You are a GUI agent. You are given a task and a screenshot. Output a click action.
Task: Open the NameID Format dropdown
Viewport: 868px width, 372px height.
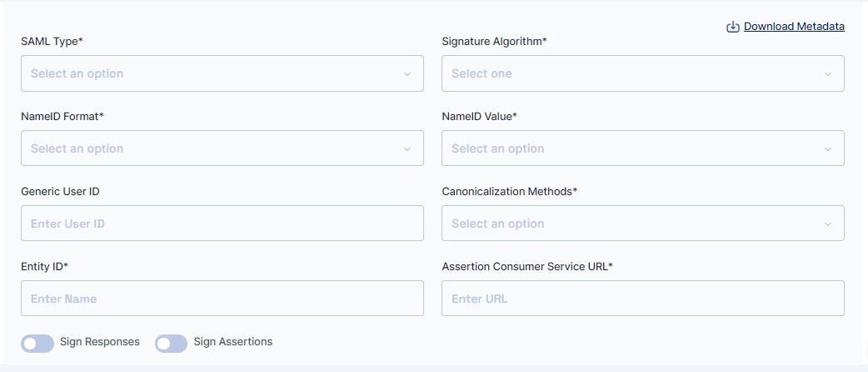(x=222, y=148)
